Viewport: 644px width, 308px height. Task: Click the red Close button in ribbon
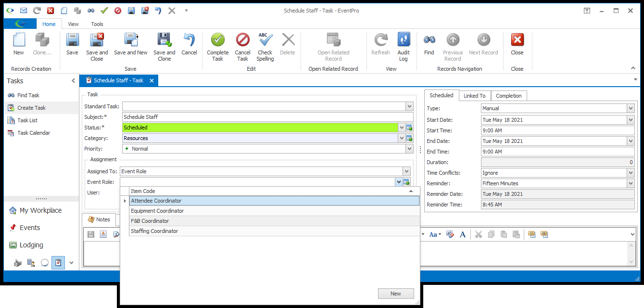[x=518, y=44]
